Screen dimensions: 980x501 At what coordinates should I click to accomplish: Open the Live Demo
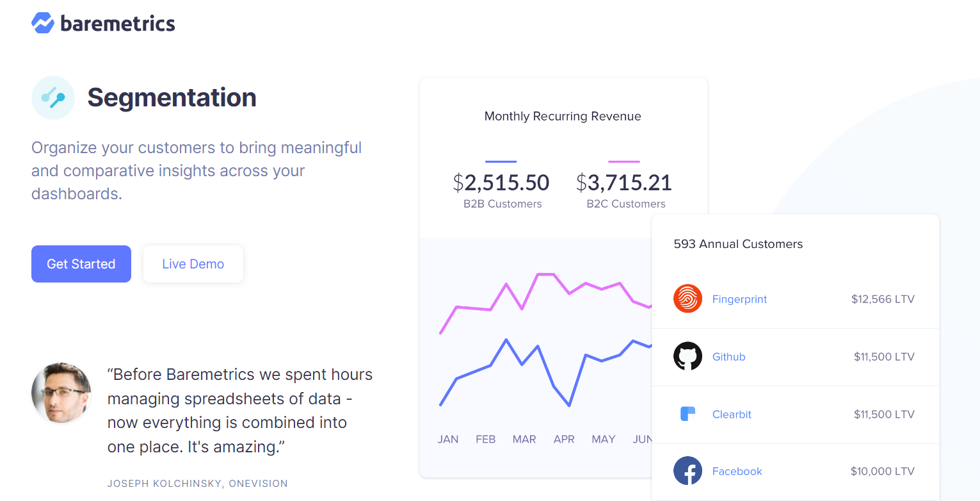pyautogui.click(x=193, y=264)
